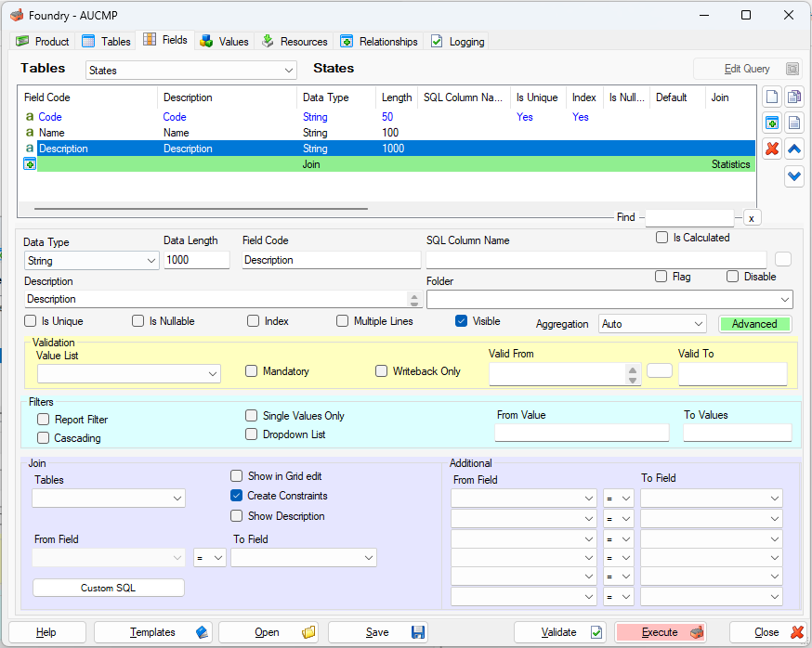Move field up with blue up arrow
The image size is (812, 648).
coord(793,149)
